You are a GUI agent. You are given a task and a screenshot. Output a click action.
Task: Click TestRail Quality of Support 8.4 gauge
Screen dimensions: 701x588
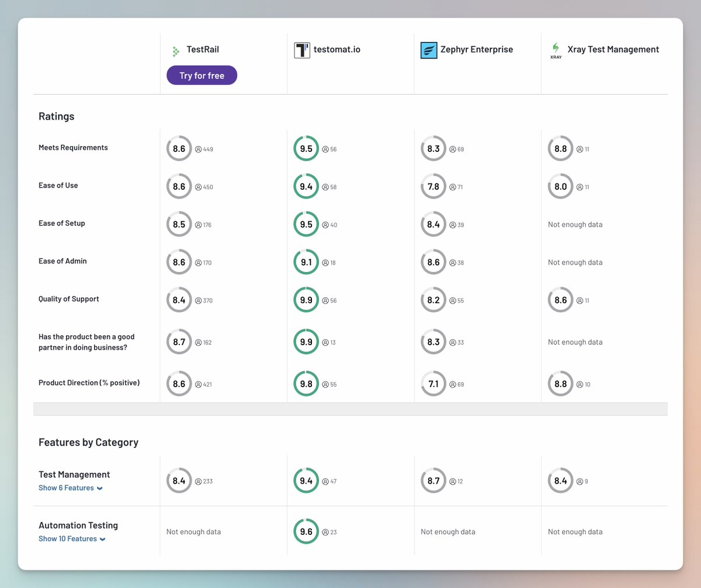[179, 300]
